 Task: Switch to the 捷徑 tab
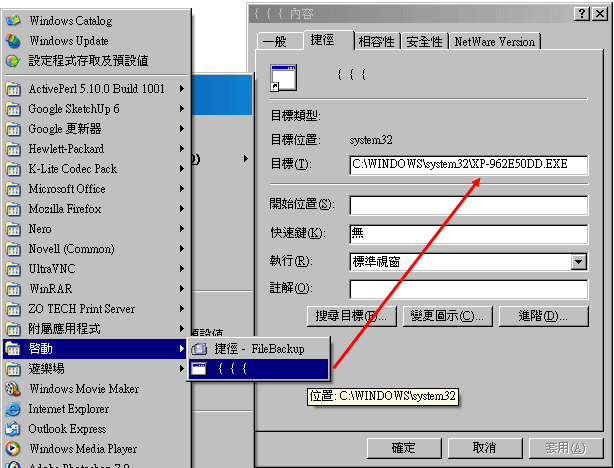pos(328,40)
